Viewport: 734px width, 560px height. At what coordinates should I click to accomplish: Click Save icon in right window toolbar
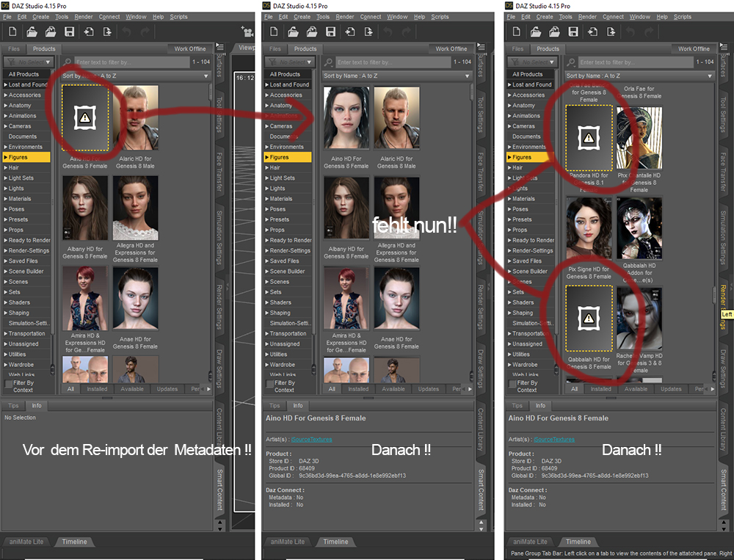tap(573, 32)
